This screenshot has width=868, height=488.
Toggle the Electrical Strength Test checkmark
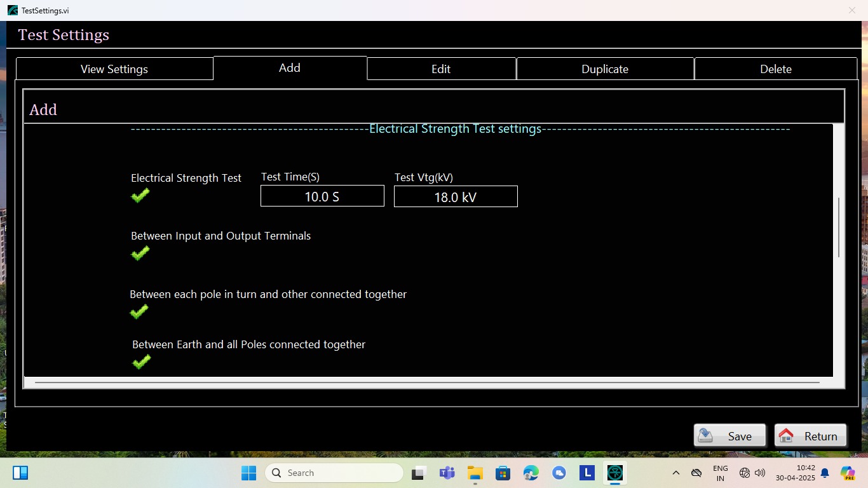[x=140, y=195]
